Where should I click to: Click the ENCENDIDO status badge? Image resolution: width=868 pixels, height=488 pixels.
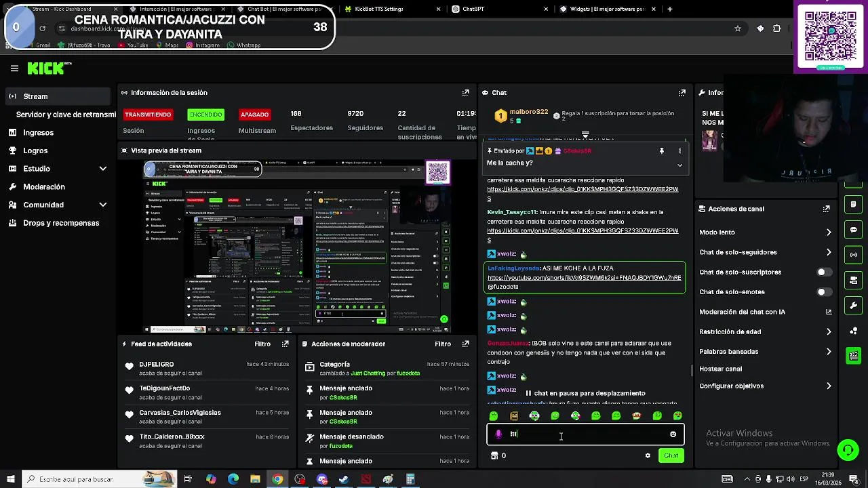click(x=205, y=115)
